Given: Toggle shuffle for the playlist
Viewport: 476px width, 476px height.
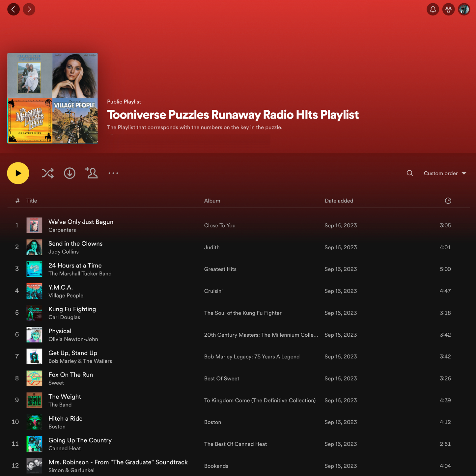Looking at the screenshot, I should tap(48, 173).
